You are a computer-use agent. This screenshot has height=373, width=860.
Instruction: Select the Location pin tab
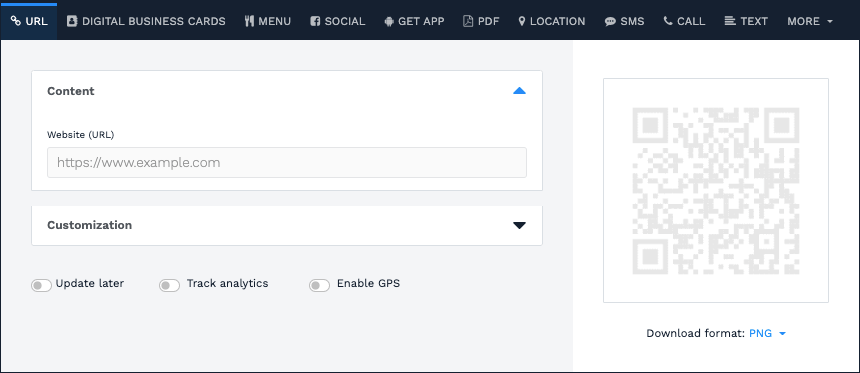(x=552, y=21)
